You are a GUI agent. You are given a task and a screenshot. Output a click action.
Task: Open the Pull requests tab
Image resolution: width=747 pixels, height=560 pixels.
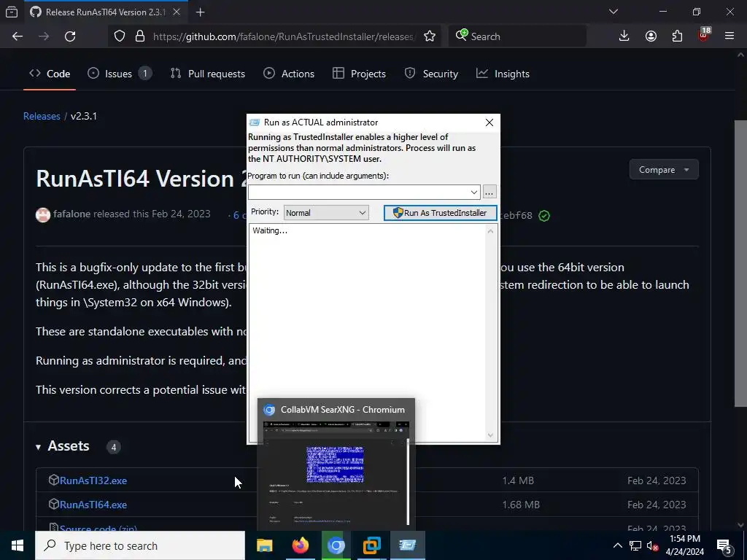point(208,74)
